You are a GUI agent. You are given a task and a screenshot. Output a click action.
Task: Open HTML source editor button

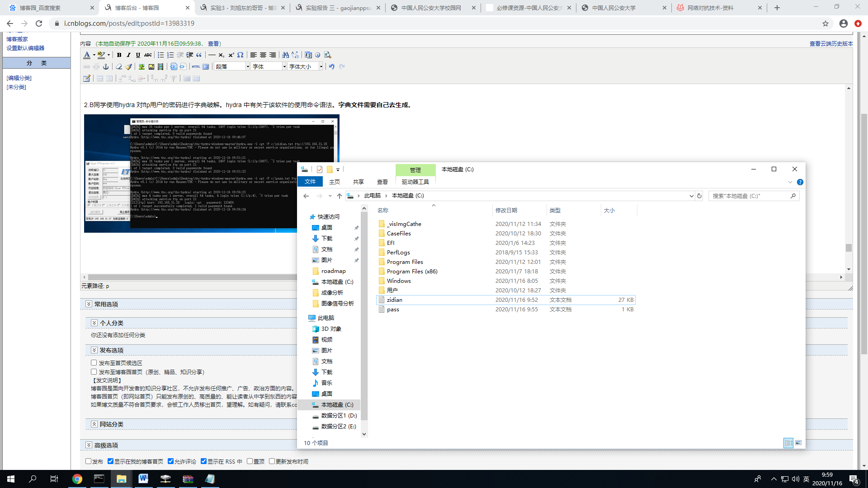pyautogui.click(x=196, y=67)
